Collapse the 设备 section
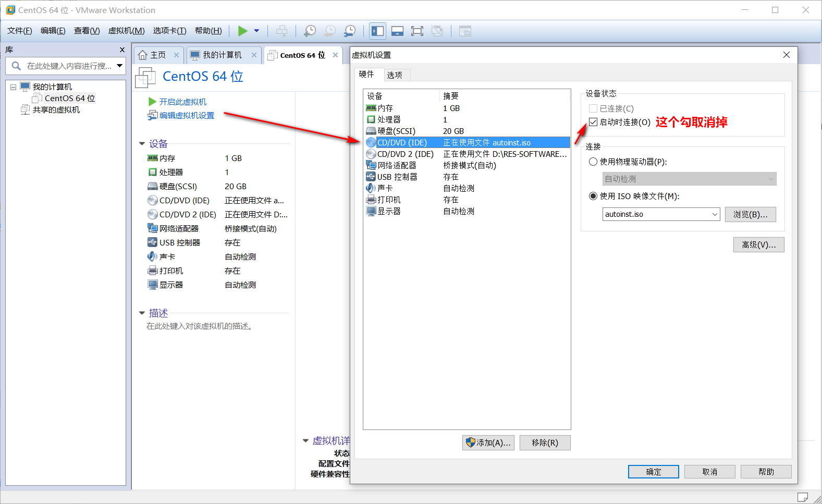 142,143
